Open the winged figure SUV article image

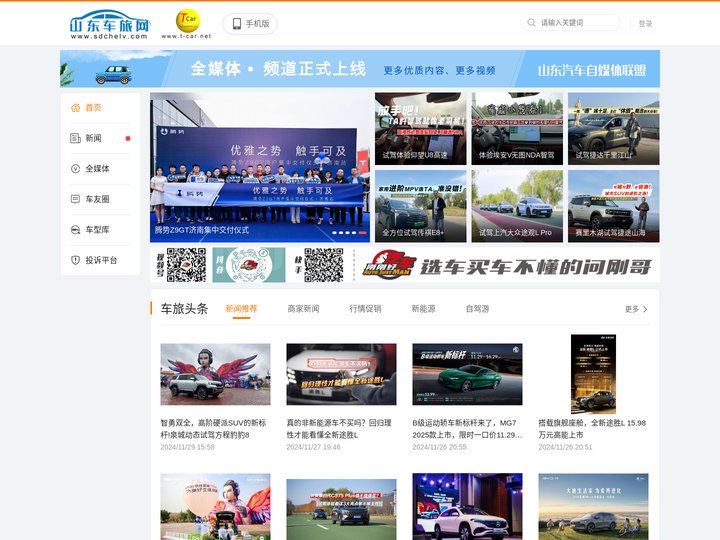[215, 374]
